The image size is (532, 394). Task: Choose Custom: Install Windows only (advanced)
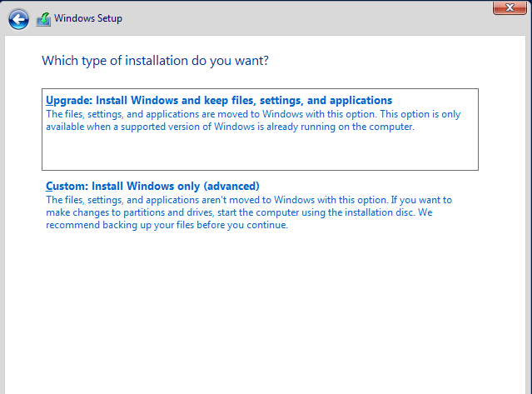point(152,187)
